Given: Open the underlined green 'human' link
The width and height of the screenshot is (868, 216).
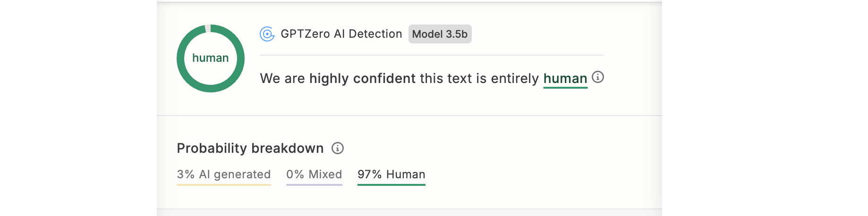Looking at the screenshot, I should pyautogui.click(x=565, y=78).
